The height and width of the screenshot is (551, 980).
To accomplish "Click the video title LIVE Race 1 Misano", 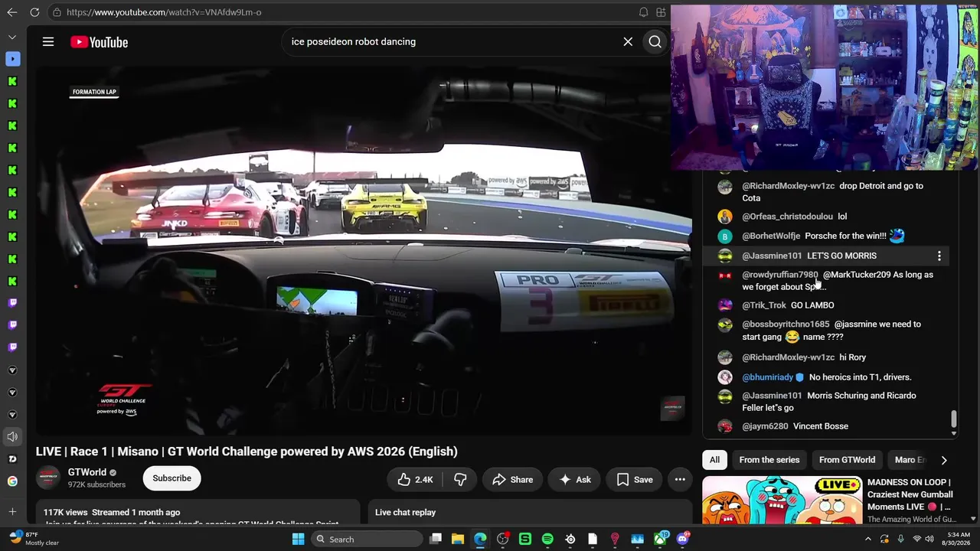I will point(247,452).
